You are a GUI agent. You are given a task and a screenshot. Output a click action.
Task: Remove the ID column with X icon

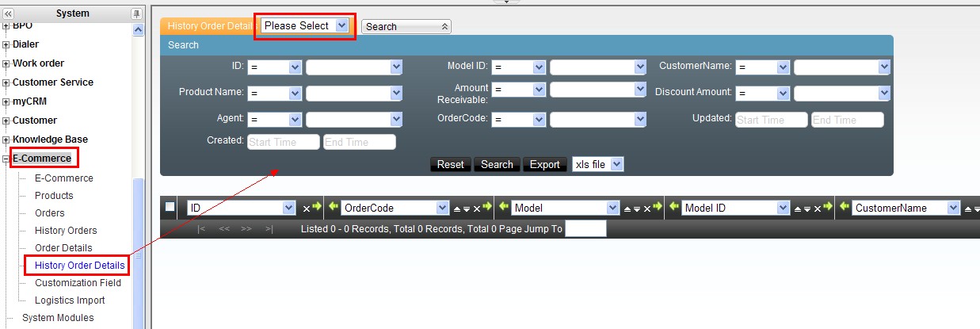pyautogui.click(x=307, y=208)
